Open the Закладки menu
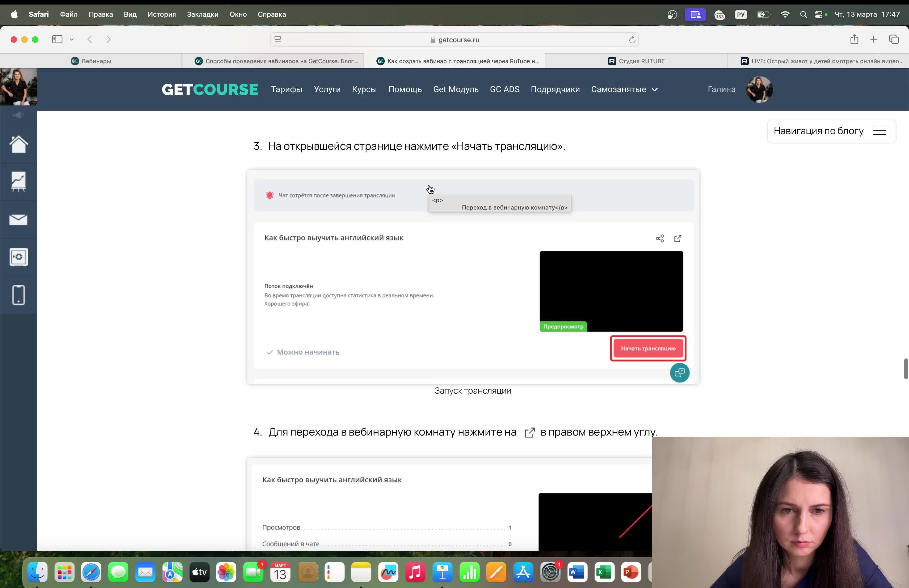 coord(203,15)
